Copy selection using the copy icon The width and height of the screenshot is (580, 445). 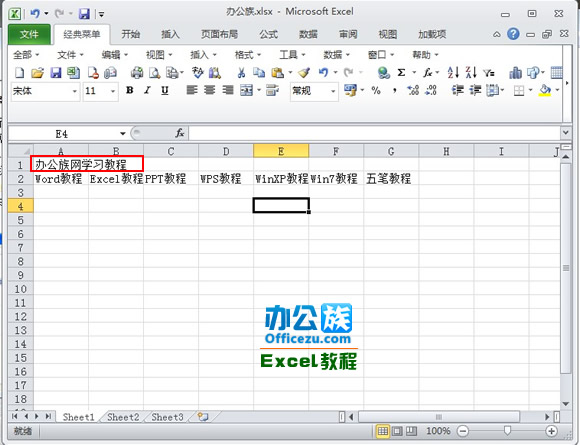pos(259,73)
